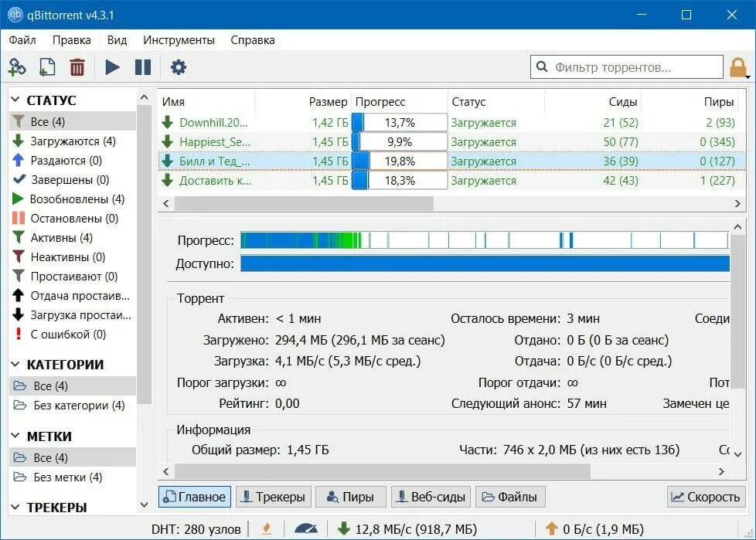Click the download arrow icon of Доставить к...

pyautogui.click(x=167, y=180)
